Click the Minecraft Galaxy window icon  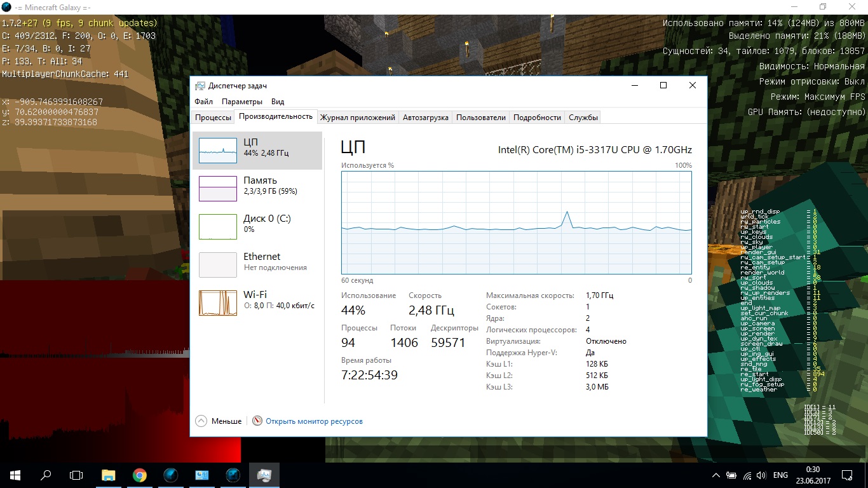pyautogui.click(x=6, y=6)
